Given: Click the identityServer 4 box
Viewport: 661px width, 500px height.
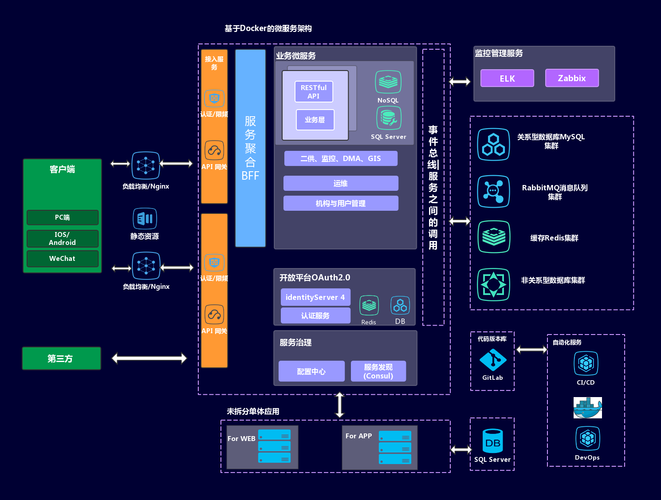Looking at the screenshot, I should (x=314, y=297).
